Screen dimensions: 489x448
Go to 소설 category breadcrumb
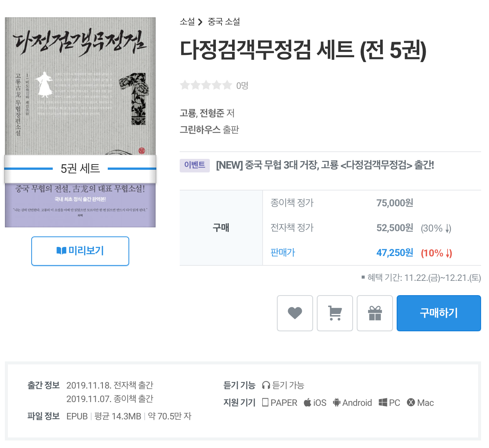coord(187,22)
